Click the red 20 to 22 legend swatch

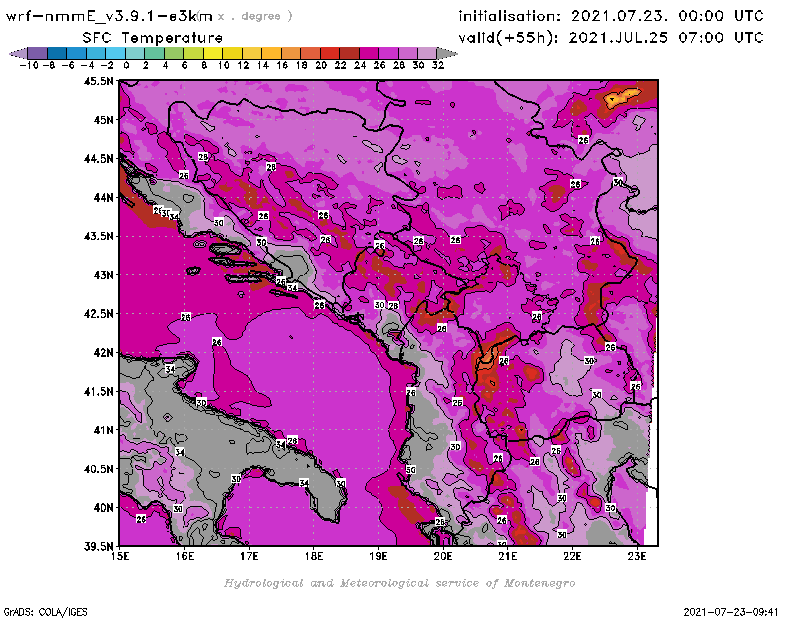point(329,53)
